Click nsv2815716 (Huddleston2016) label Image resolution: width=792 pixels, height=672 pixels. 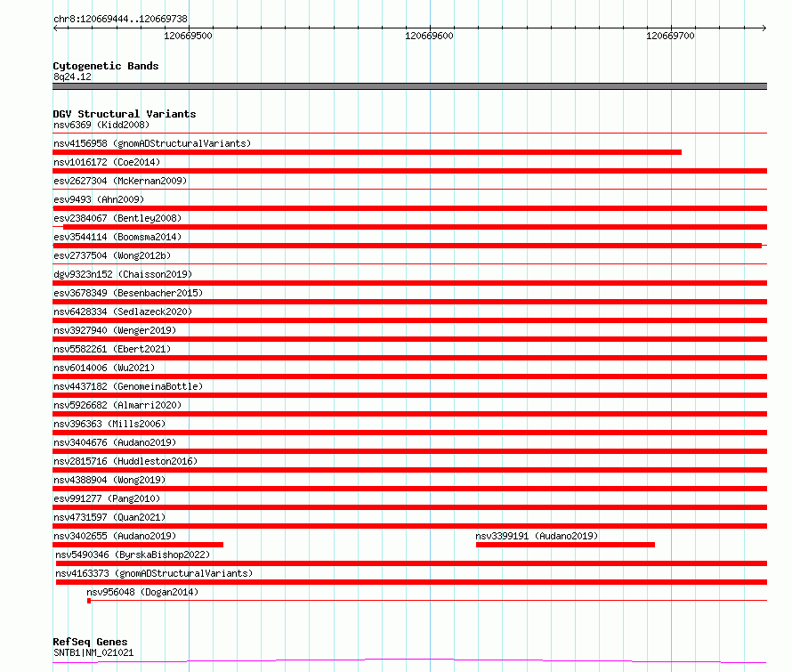tap(125, 461)
